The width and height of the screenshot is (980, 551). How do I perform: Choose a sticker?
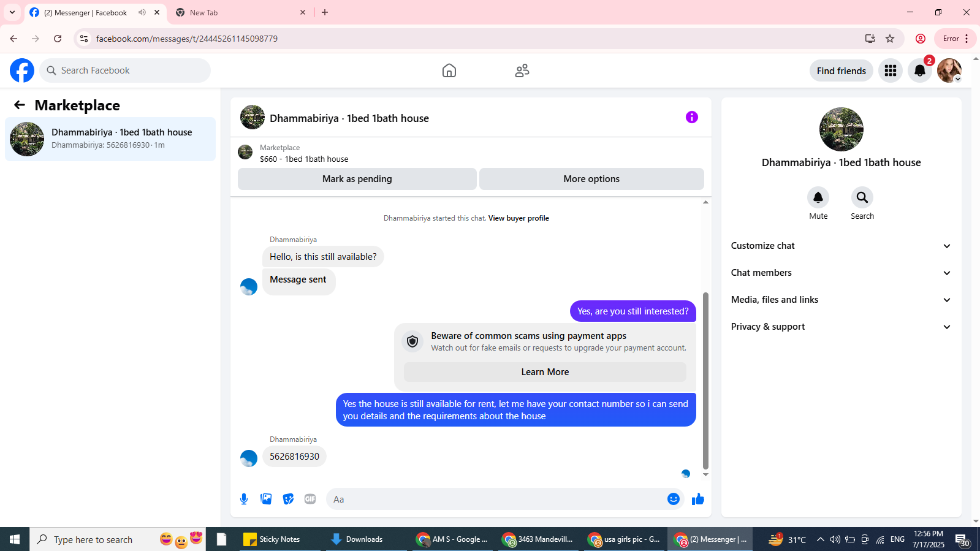point(288,499)
